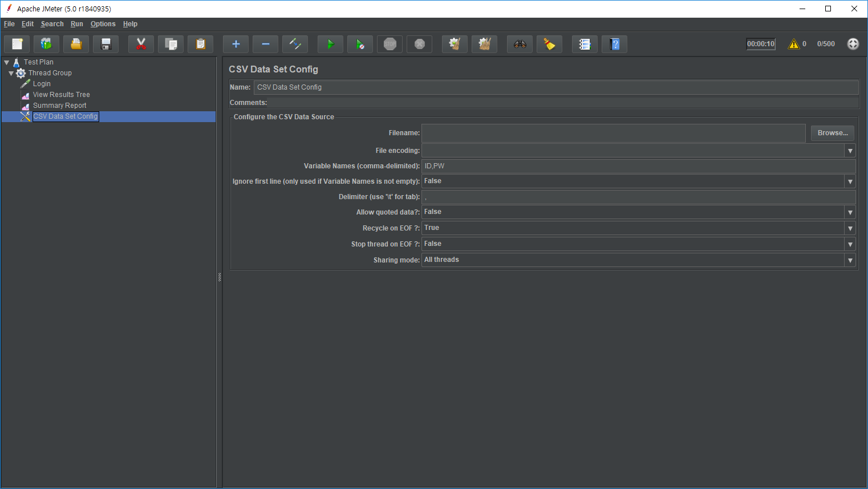
Task: Click the New test plan icon
Action: [x=17, y=44]
